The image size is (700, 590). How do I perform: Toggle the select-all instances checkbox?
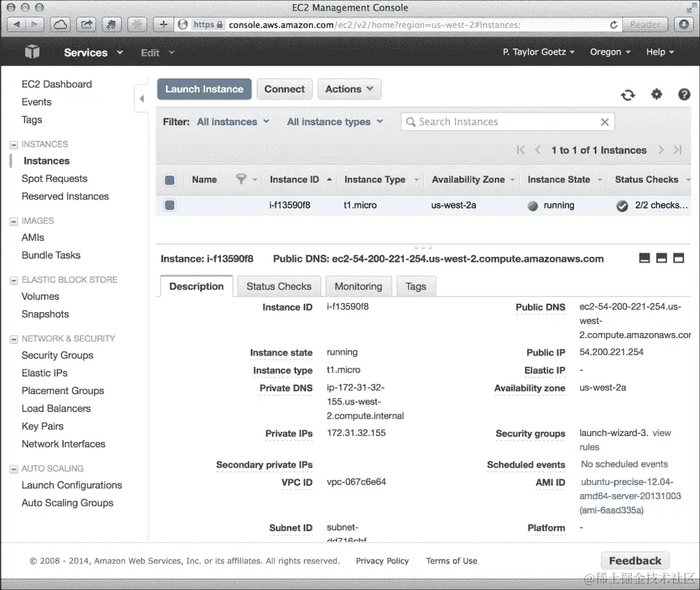[169, 180]
